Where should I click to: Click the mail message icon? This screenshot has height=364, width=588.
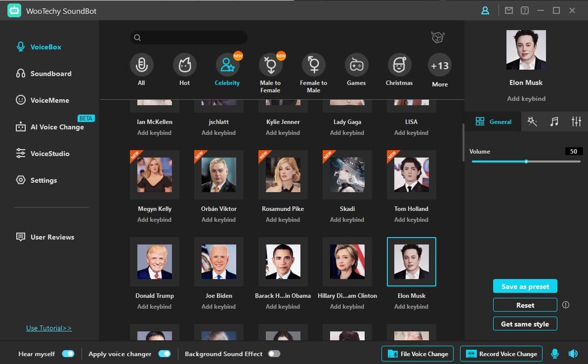point(509,10)
